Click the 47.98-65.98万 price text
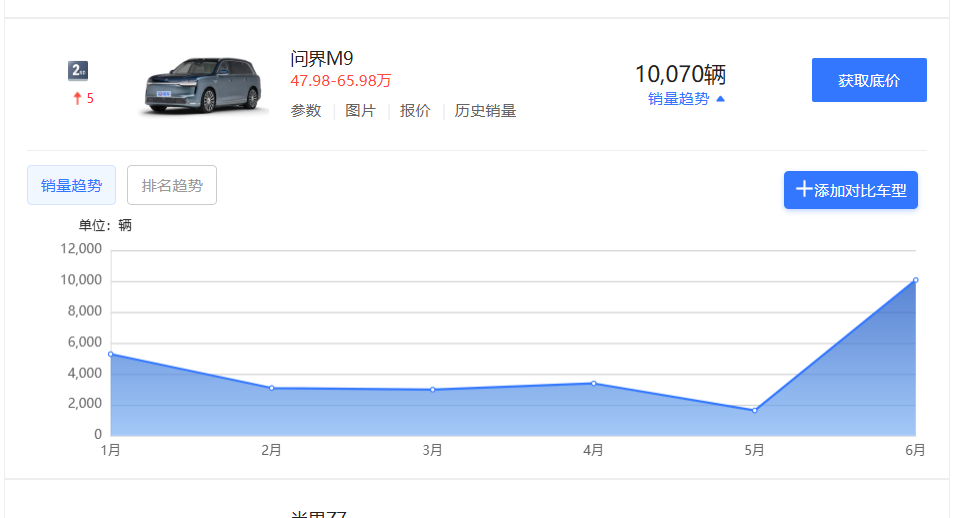This screenshot has width=974, height=518. 340,81
